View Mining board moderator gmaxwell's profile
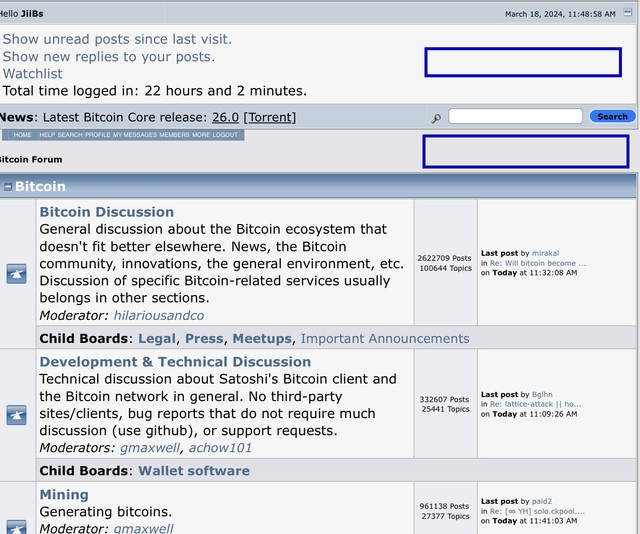This screenshot has height=534, width=640. pos(143,529)
